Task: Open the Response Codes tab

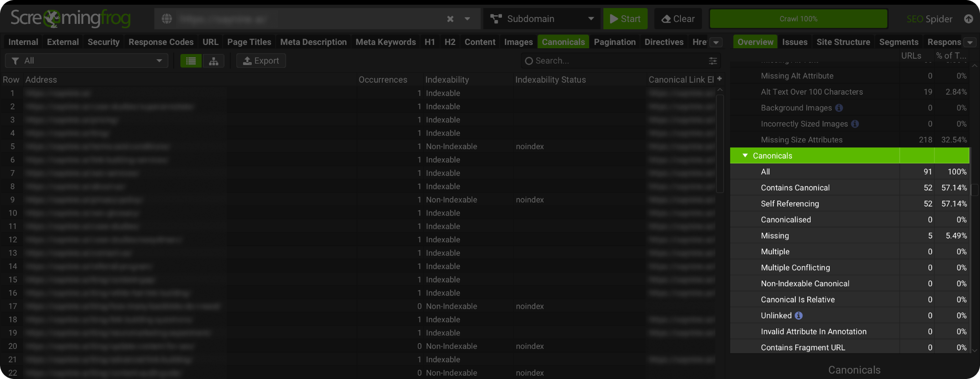Action: click(x=161, y=42)
